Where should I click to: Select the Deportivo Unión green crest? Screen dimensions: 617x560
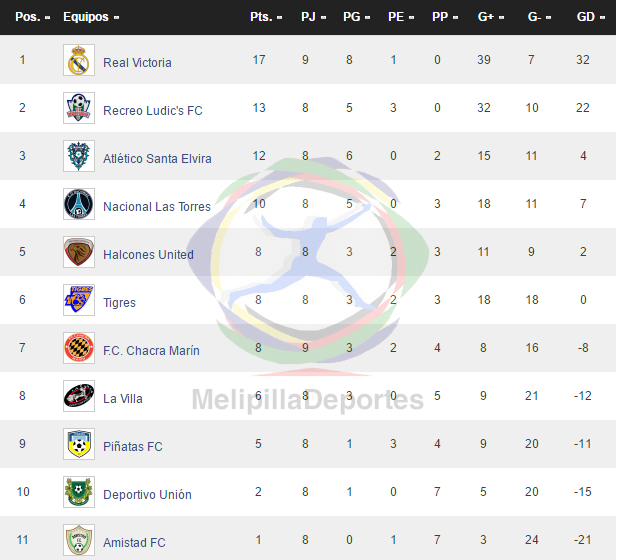(x=79, y=492)
